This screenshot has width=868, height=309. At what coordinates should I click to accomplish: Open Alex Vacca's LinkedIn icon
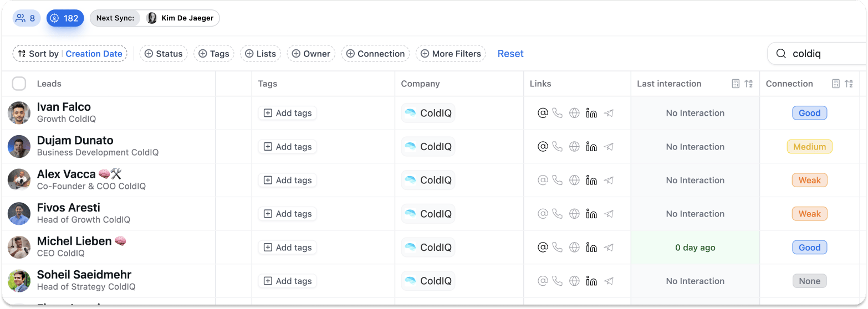click(x=591, y=180)
